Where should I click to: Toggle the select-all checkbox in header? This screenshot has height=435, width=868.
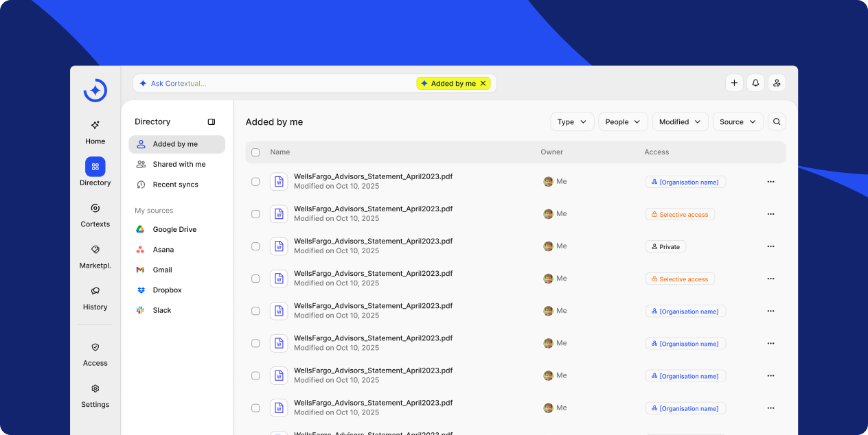[x=255, y=152]
